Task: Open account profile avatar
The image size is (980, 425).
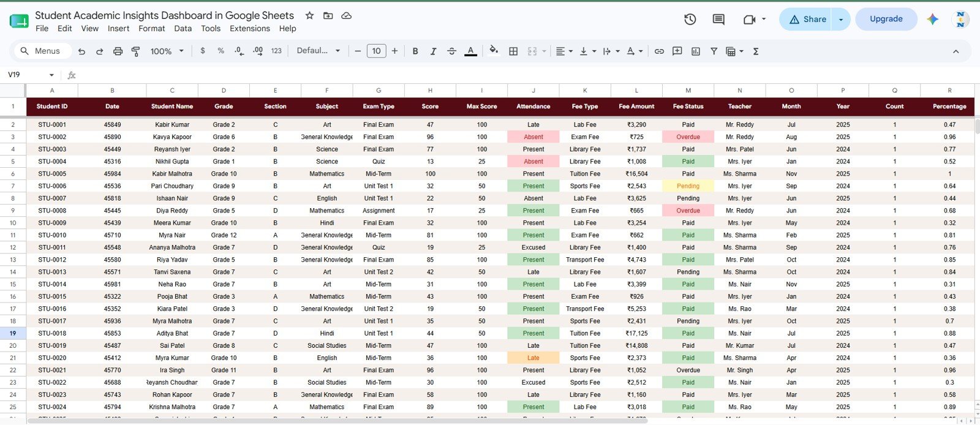Action: (960, 19)
